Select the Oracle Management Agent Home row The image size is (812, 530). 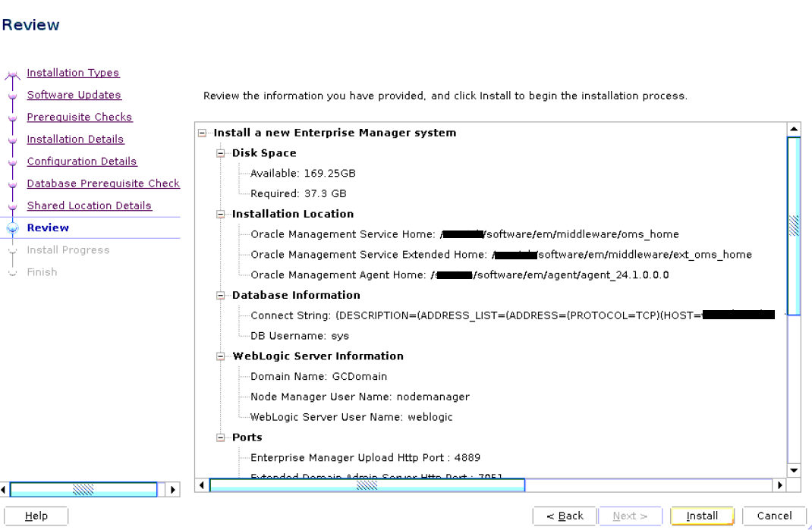click(x=459, y=274)
